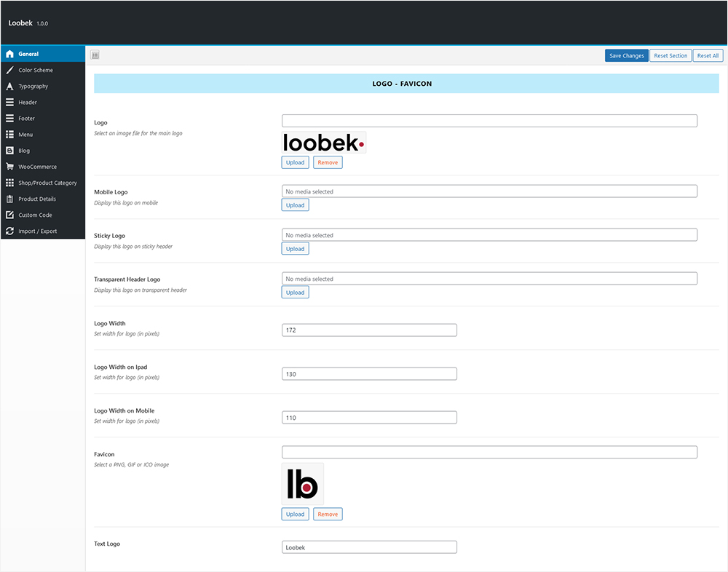Click the Favicon URL input field

coord(489,452)
